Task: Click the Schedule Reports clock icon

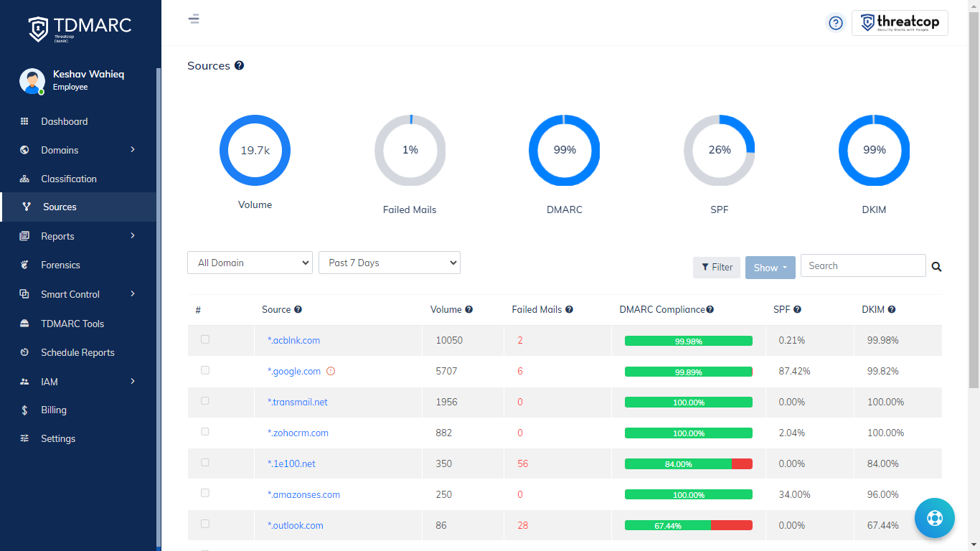Action: click(x=24, y=352)
